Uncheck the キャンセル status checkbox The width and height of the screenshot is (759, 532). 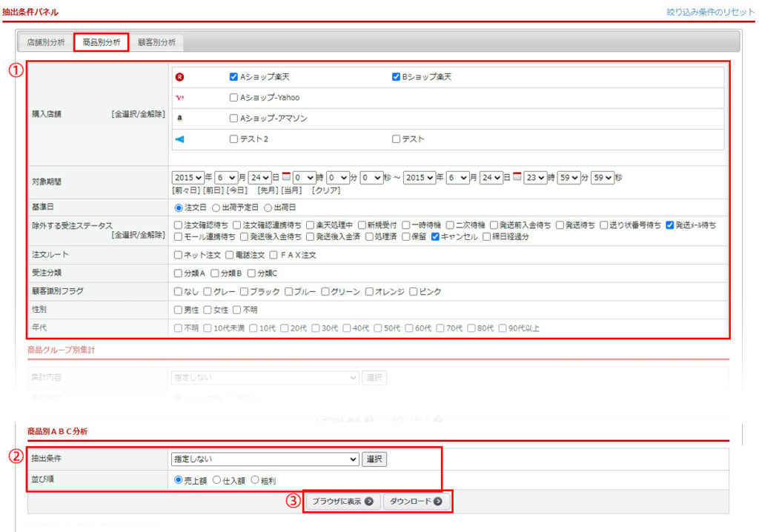(434, 236)
